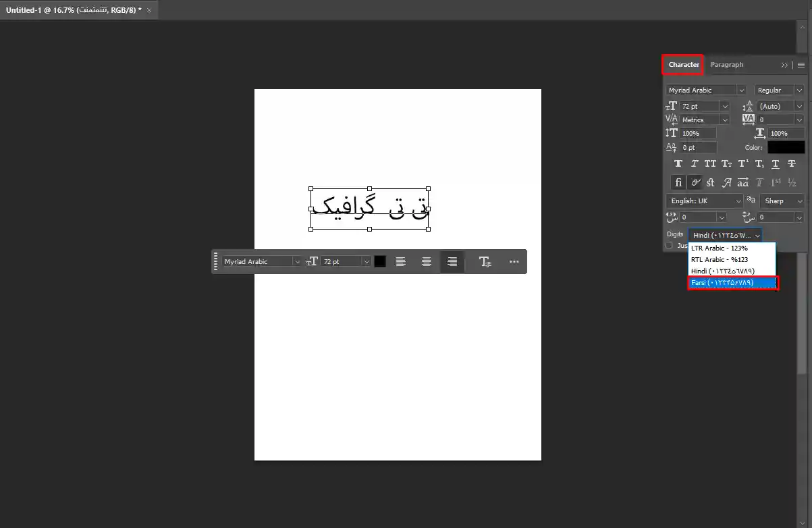This screenshot has width=812, height=528.
Task: Toggle Titling Alternates (T) icon
Action: click(759, 182)
